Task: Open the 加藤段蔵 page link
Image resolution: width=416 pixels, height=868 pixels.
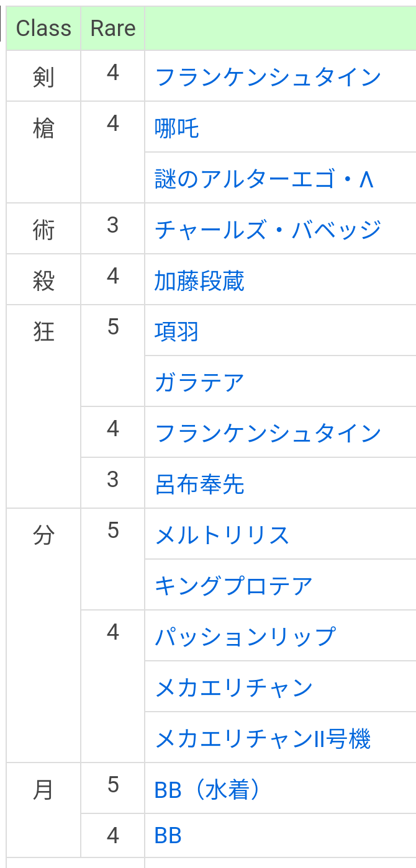Action: 199,281
